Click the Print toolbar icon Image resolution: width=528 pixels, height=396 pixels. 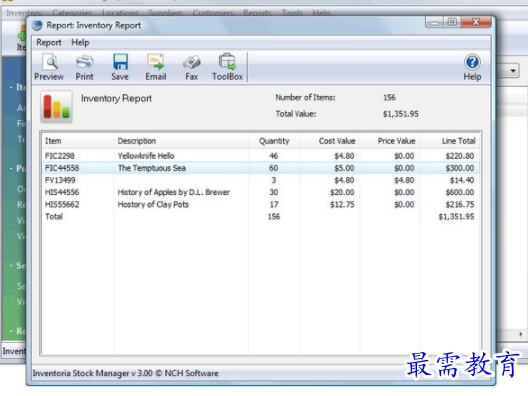pyautogui.click(x=84, y=67)
